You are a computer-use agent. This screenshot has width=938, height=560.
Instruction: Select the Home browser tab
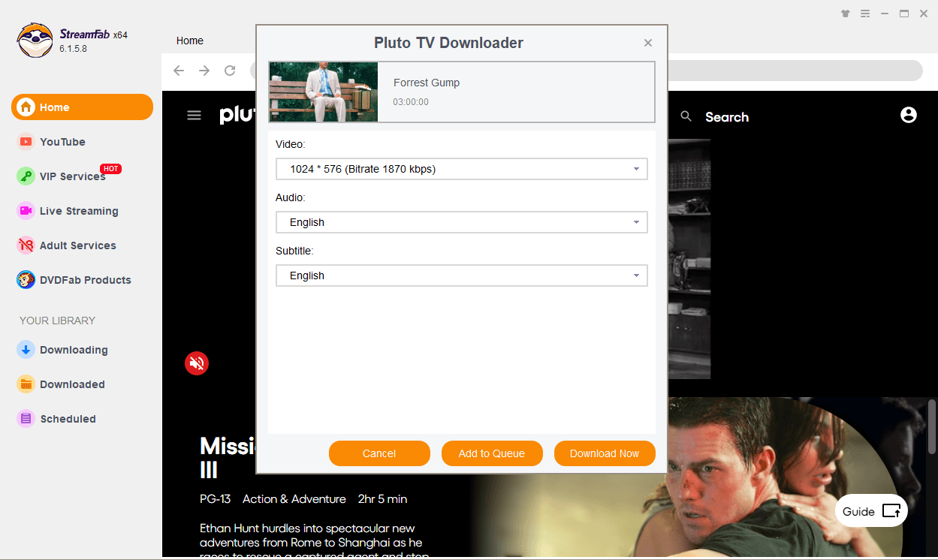[x=190, y=41]
